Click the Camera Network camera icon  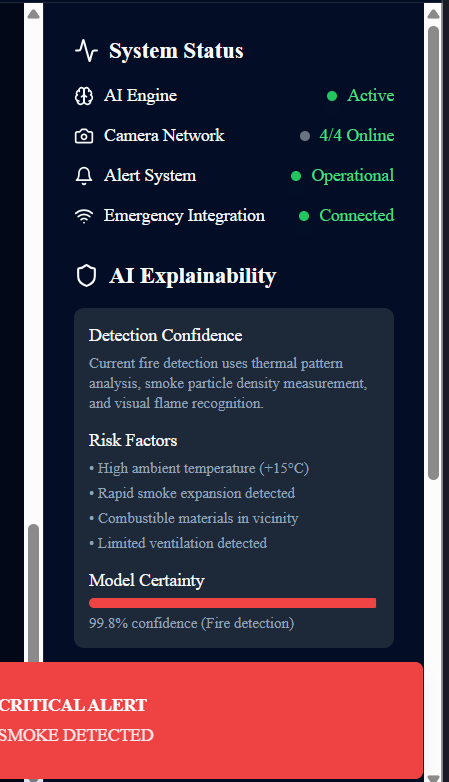point(84,136)
